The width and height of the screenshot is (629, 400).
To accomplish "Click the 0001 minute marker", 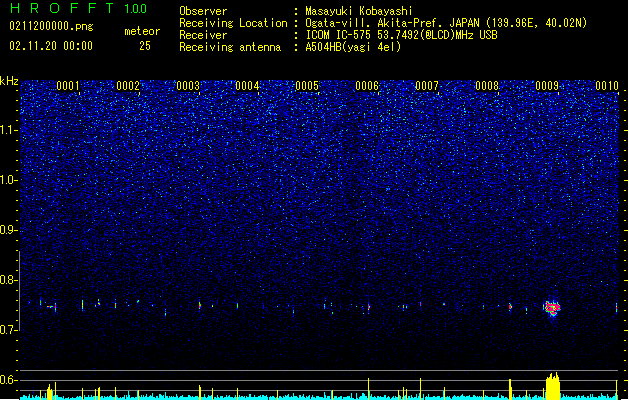I will (68, 86).
